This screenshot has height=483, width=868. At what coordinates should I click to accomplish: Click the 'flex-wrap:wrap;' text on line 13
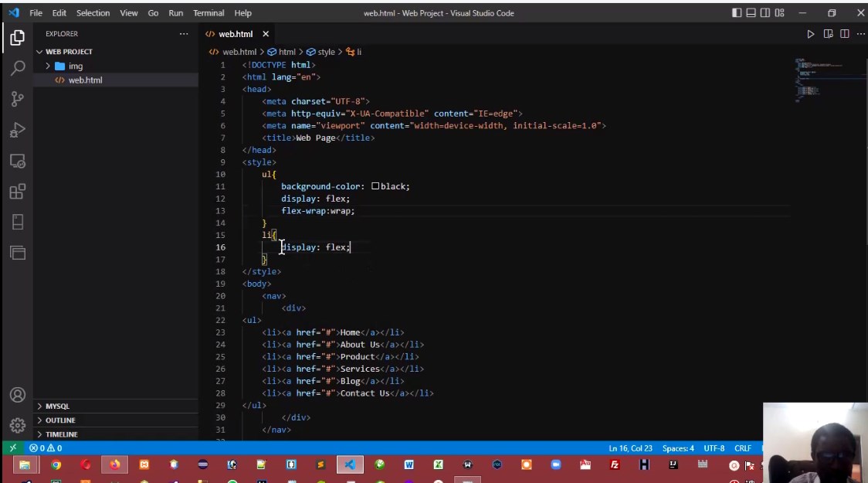(317, 210)
